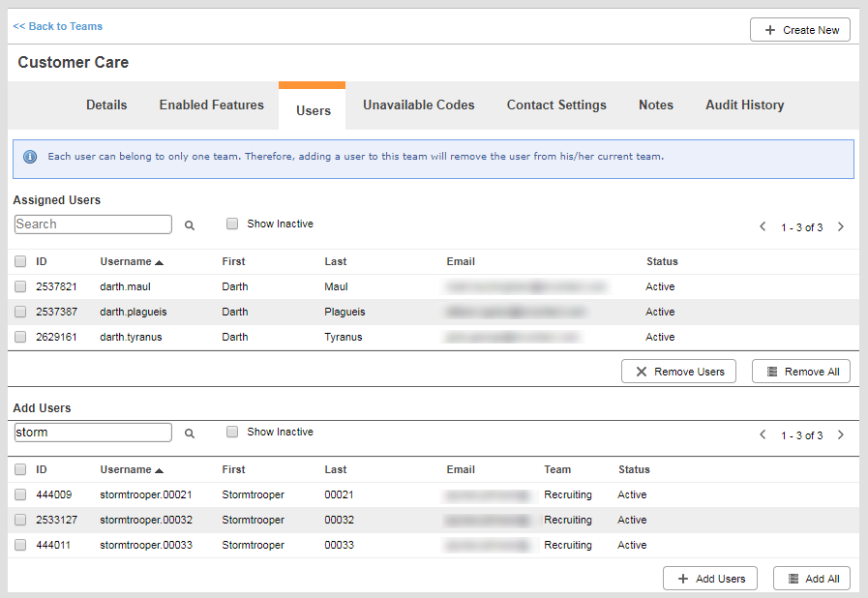Viewport: 868px width, 598px height.
Task: Click Recruiting team for stormtrooper.00021
Action: [x=568, y=494]
